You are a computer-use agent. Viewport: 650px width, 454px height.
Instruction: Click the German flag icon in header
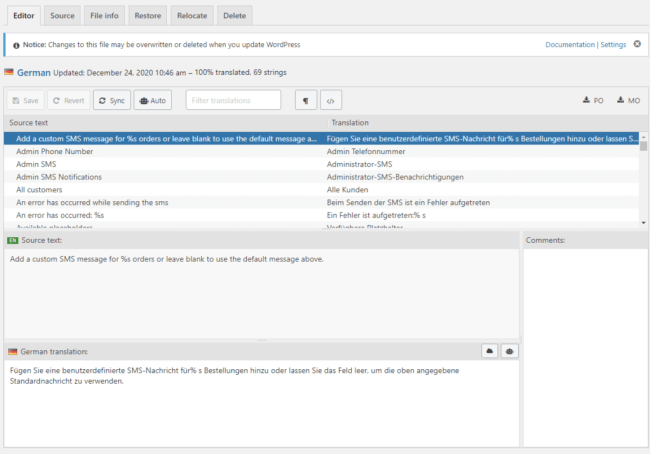9,72
